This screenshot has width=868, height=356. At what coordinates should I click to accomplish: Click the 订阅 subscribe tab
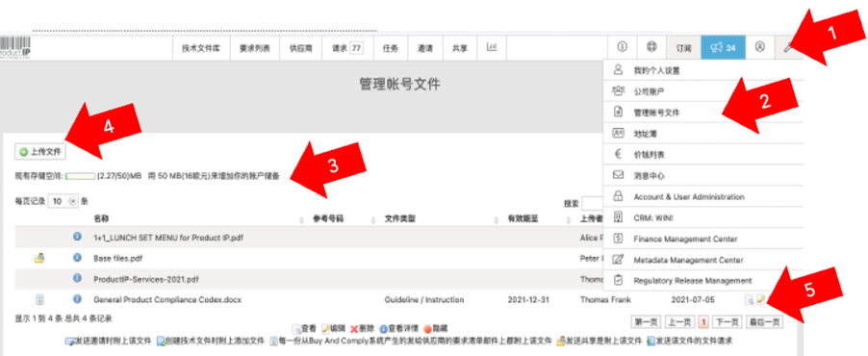683,48
